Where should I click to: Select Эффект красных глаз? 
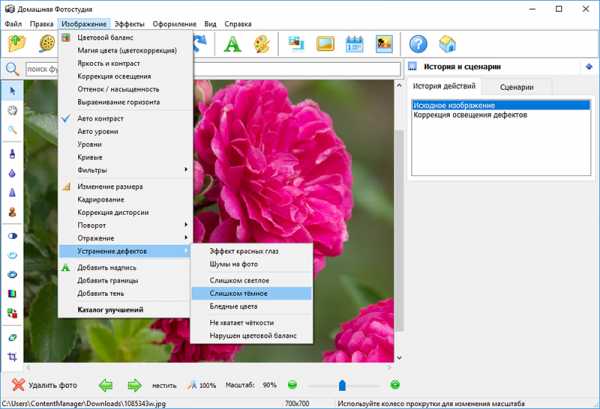pos(252,251)
